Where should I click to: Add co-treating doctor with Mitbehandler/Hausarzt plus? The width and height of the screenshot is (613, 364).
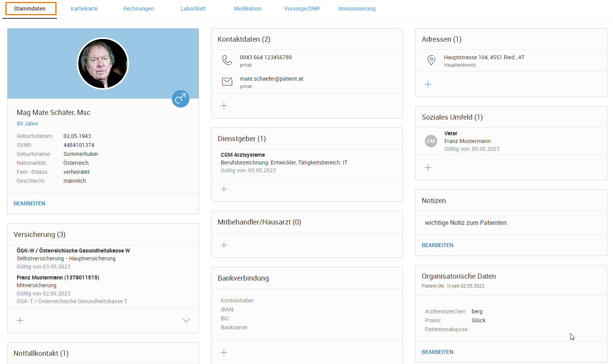224,245
